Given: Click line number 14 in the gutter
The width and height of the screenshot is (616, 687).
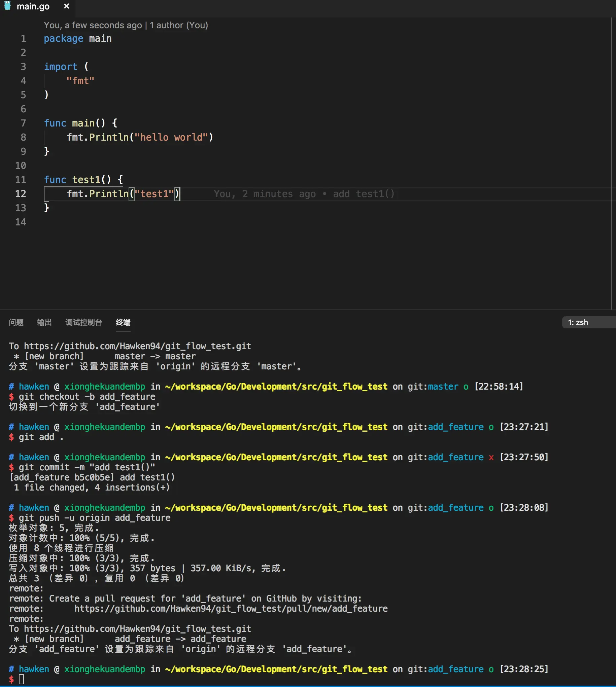Looking at the screenshot, I should [21, 222].
